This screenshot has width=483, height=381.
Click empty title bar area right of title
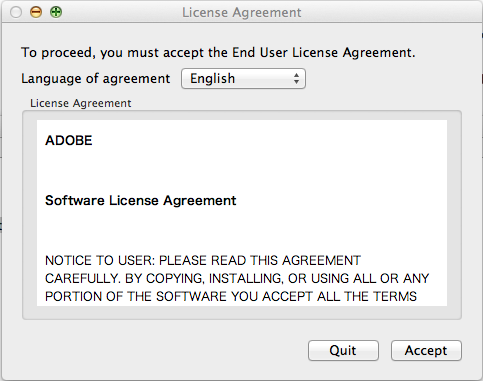(x=390, y=13)
